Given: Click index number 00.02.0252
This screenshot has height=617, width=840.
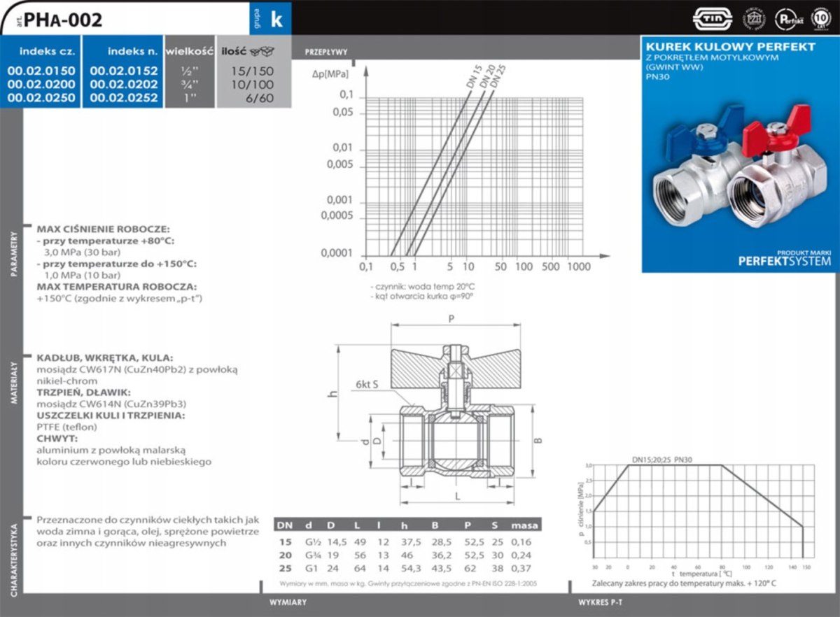Looking at the screenshot, I should 124,98.
